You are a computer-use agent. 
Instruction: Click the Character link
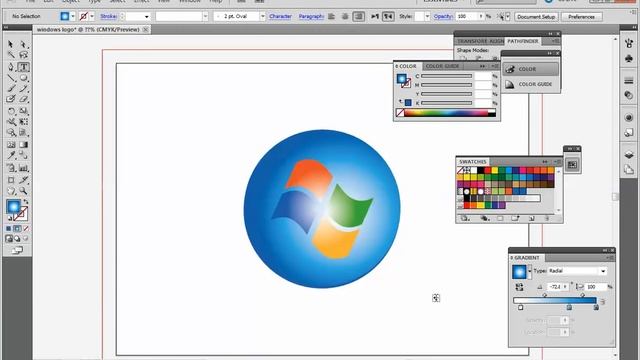[x=280, y=16]
